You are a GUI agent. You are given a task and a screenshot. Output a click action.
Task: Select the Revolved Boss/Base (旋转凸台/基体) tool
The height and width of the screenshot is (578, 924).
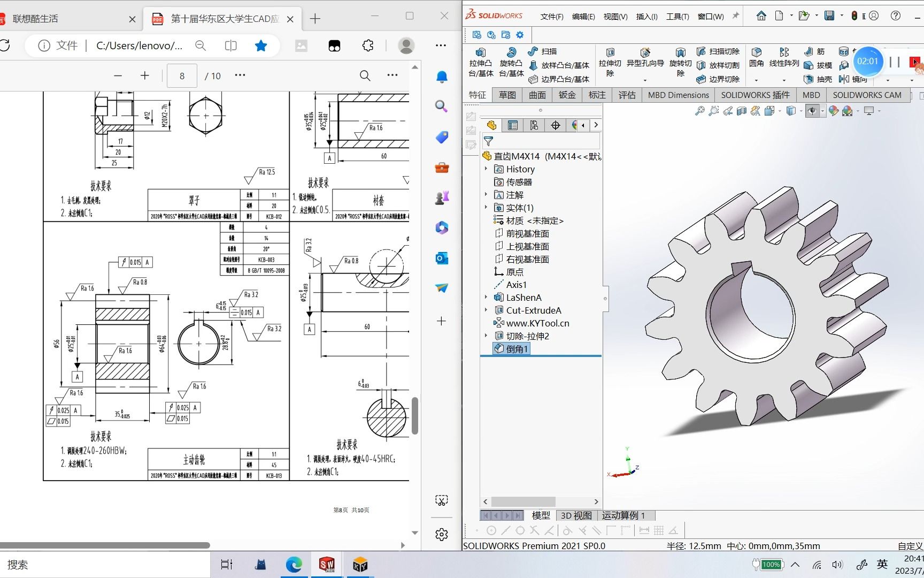coord(511,63)
